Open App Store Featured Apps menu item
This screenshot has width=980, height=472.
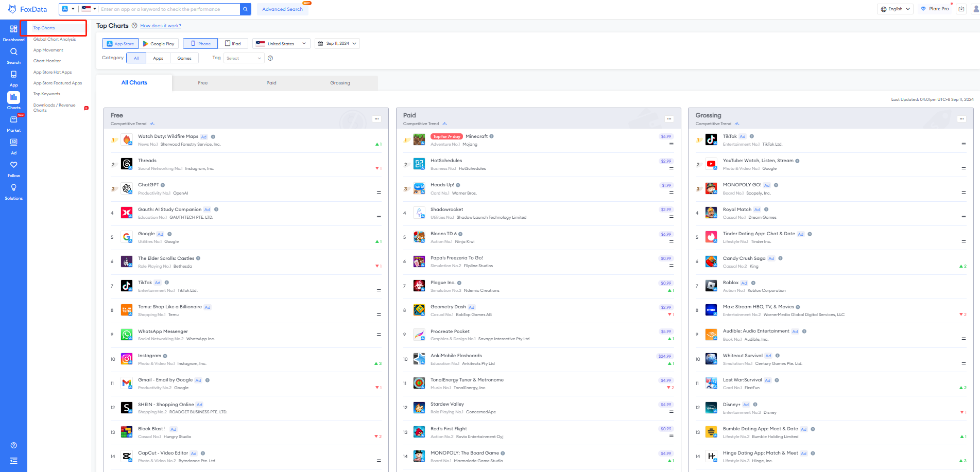pyautogui.click(x=58, y=83)
